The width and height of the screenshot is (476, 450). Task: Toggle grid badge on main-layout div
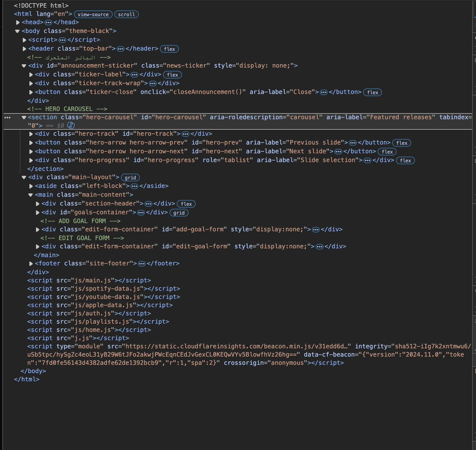point(131,178)
